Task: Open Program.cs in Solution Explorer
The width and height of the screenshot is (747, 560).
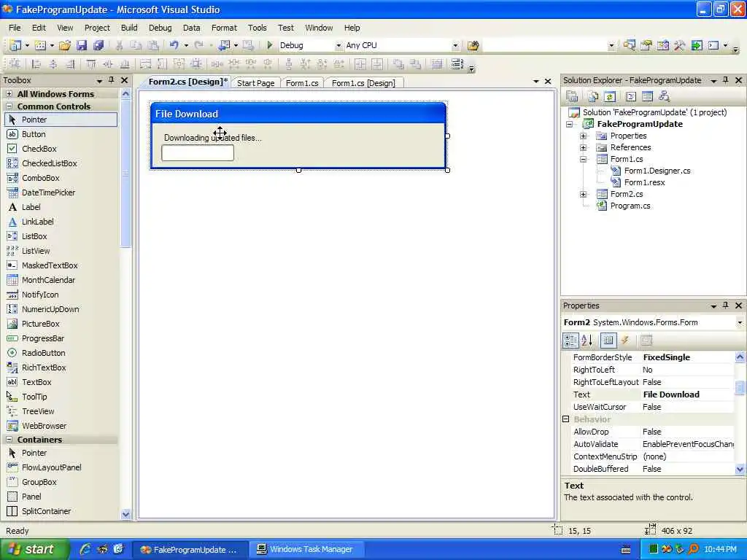Action: point(630,206)
